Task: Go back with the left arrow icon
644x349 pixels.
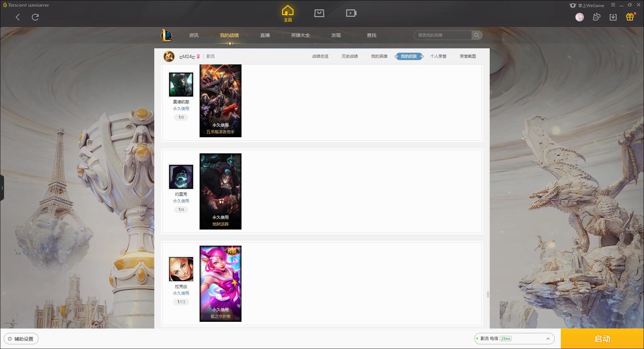Action: click(18, 17)
